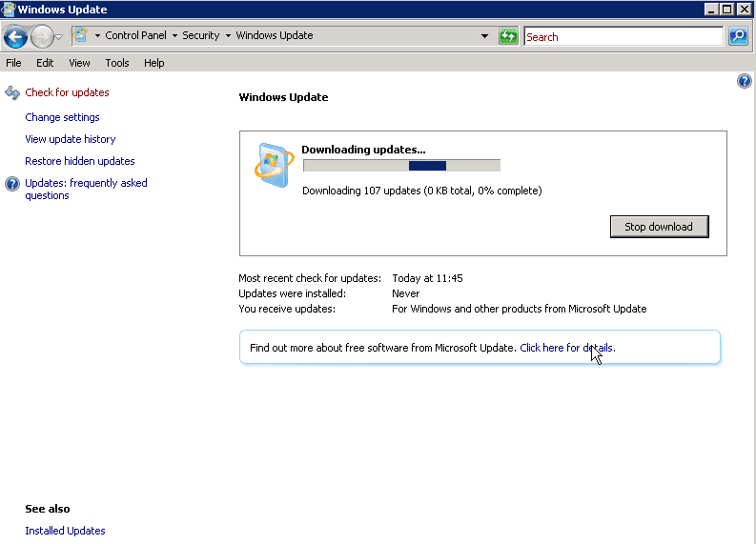Click the blue Help question mark icon

744,81
